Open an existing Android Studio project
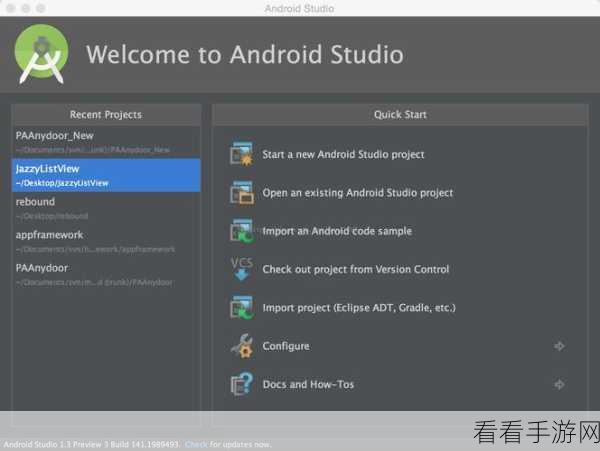 pos(357,193)
